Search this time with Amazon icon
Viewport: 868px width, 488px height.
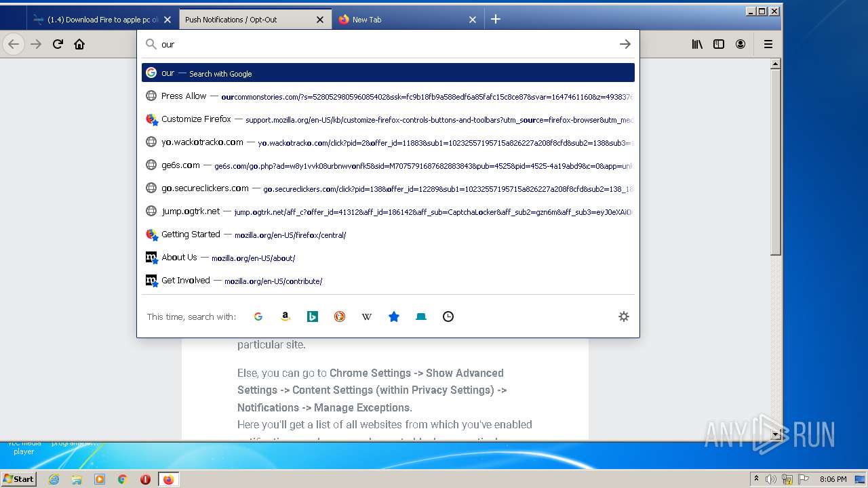[x=285, y=317]
